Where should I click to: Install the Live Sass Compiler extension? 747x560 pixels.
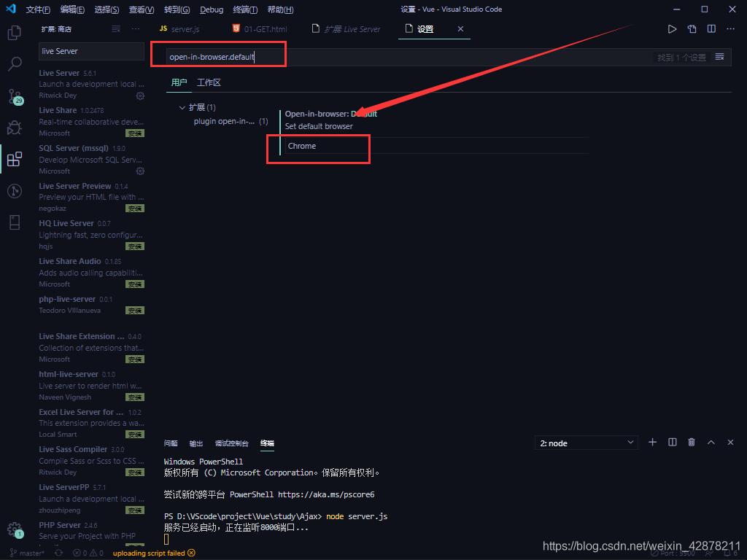[x=135, y=472]
